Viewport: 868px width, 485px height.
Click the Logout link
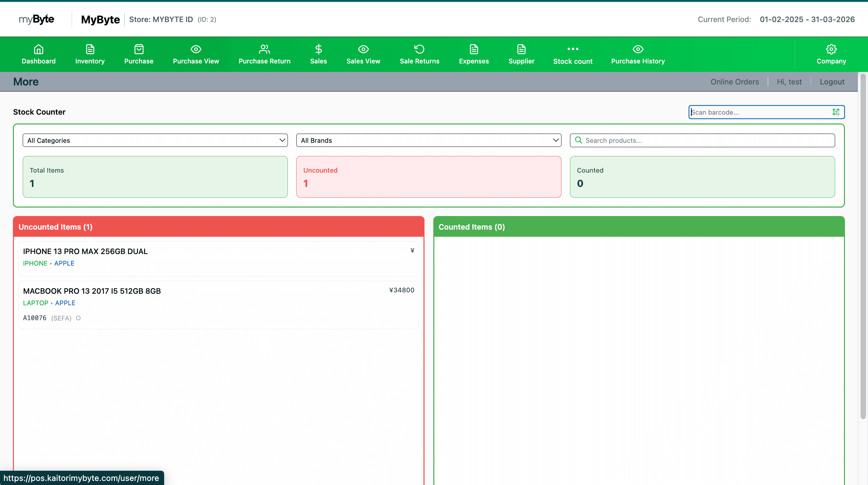coord(832,82)
